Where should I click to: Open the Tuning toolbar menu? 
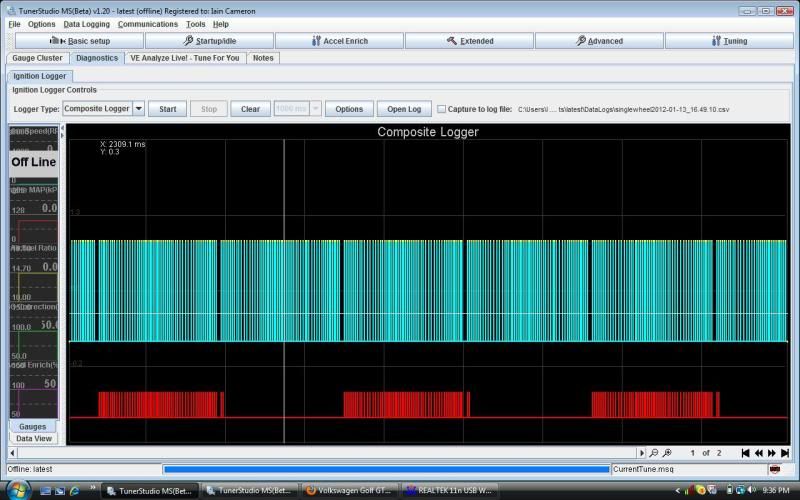pos(729,41)
